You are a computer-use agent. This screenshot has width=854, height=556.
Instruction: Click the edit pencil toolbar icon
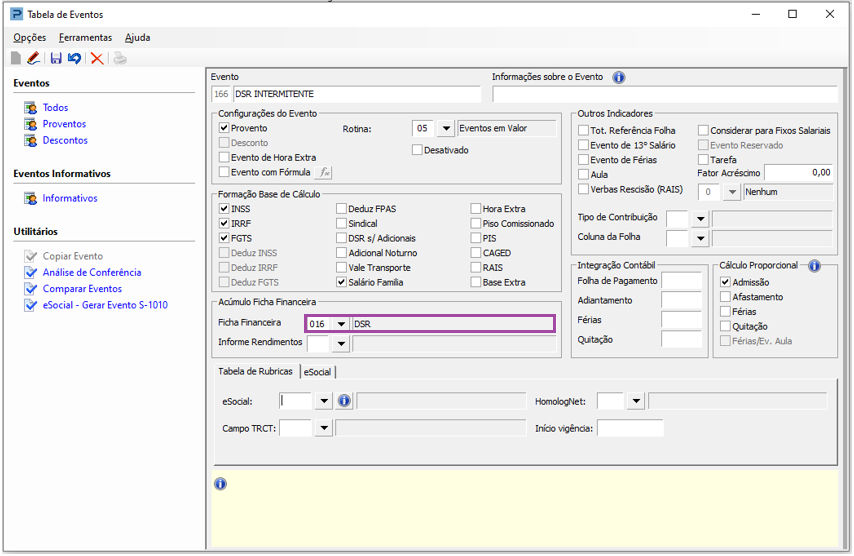(x=33, y=59)
